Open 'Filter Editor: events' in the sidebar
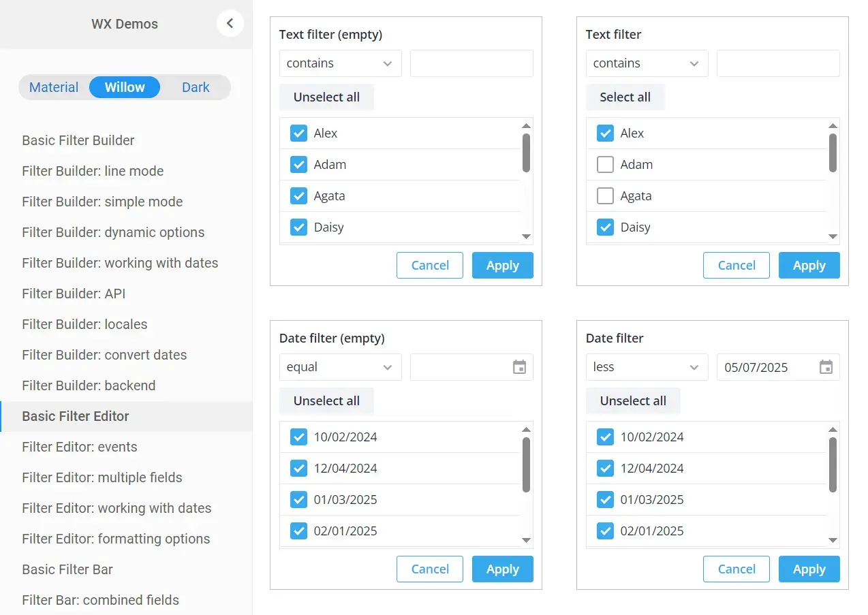Screen dimensions: 868x615 [x=80, y=447]
